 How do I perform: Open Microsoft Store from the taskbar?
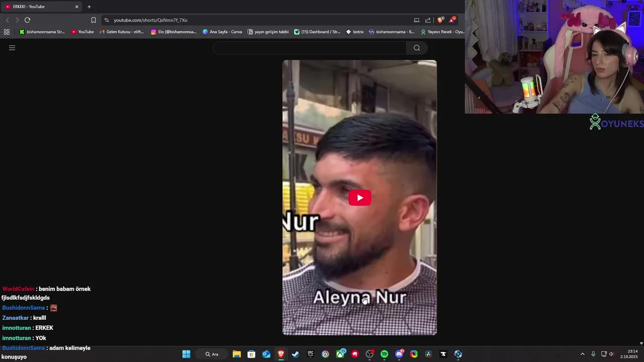click(x=251, y=354)
